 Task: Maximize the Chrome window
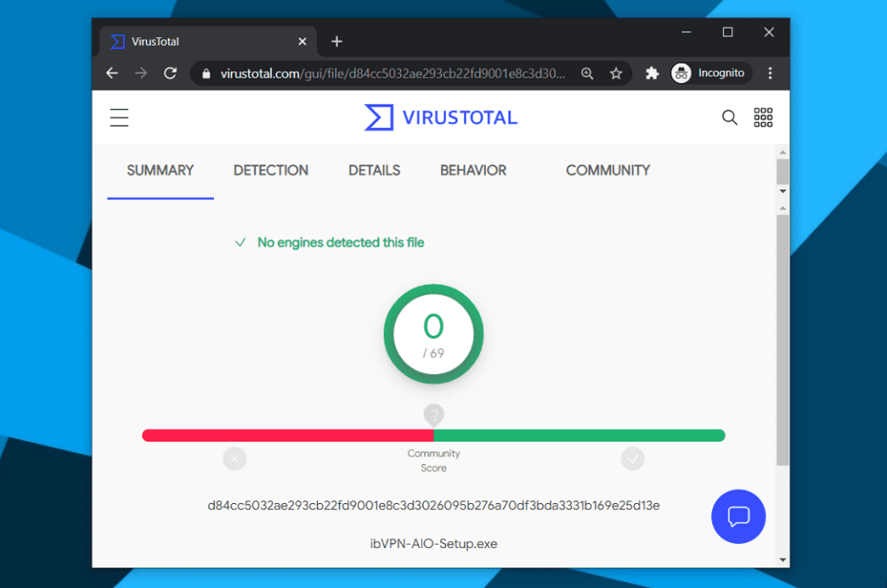728,32
